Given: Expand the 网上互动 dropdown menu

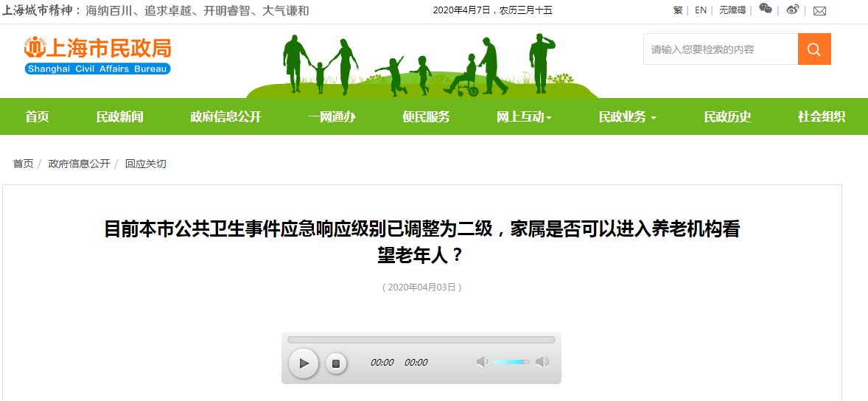Looking at the screenshot, I should (x=524, y=117).
